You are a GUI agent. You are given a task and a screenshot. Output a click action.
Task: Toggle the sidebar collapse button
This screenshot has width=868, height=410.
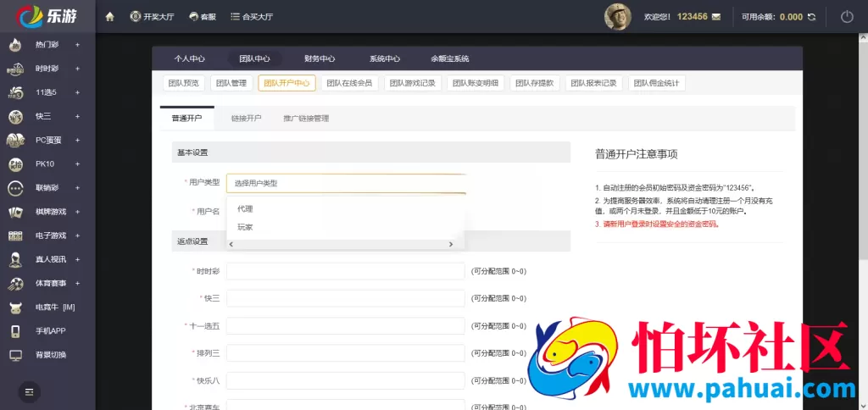(30, 391)
